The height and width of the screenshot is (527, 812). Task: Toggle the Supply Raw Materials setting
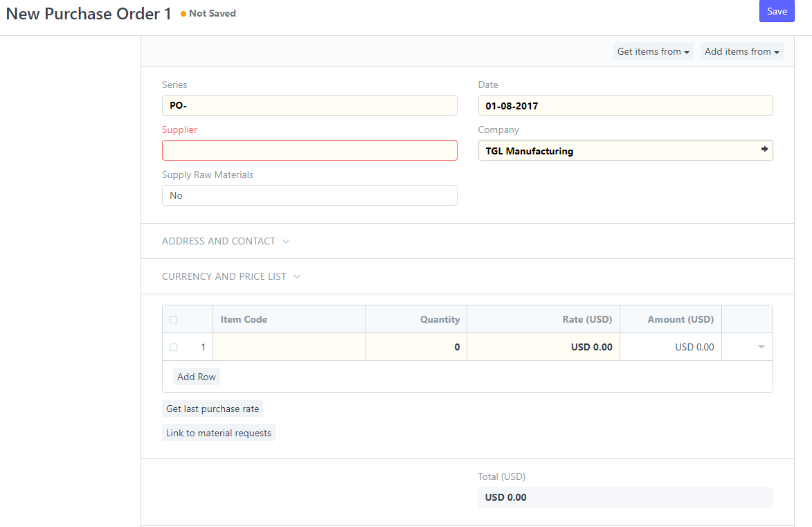tap(309, 195)
